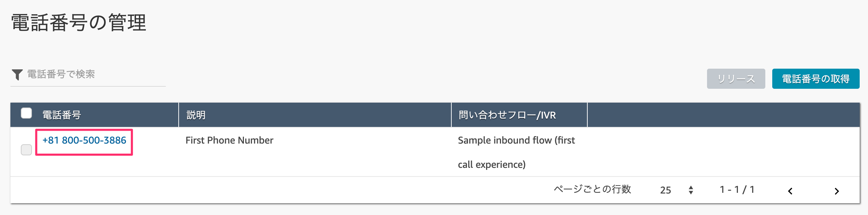
Task: Click the Sample inbound flow cell text
Action: (x=516, y=152)
